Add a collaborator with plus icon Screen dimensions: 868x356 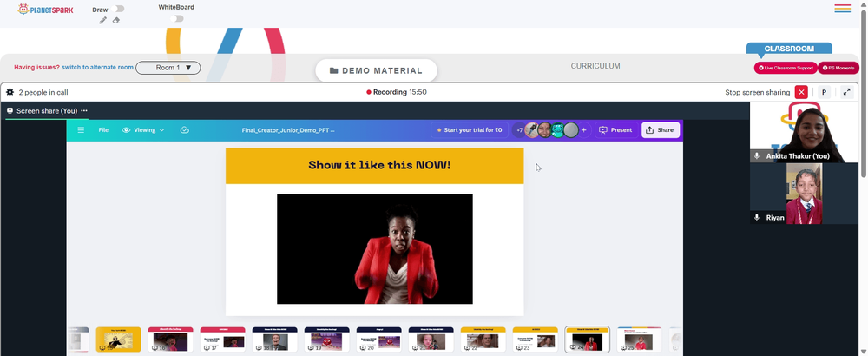click(x=583, y=130)
